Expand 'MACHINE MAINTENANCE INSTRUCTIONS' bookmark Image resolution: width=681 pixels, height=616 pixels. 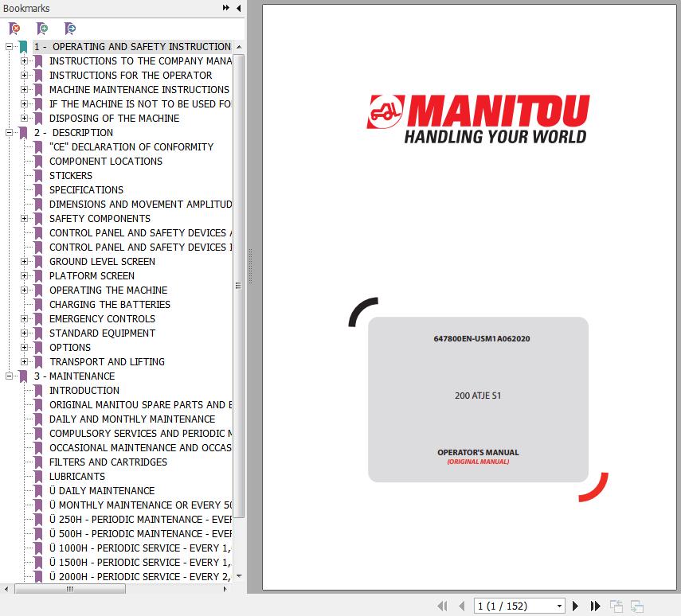25,89
